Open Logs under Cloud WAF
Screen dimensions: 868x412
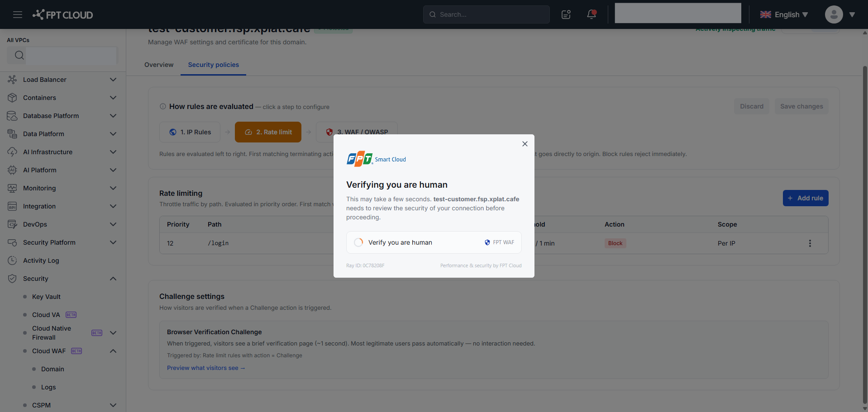click(x=48, y=387)
